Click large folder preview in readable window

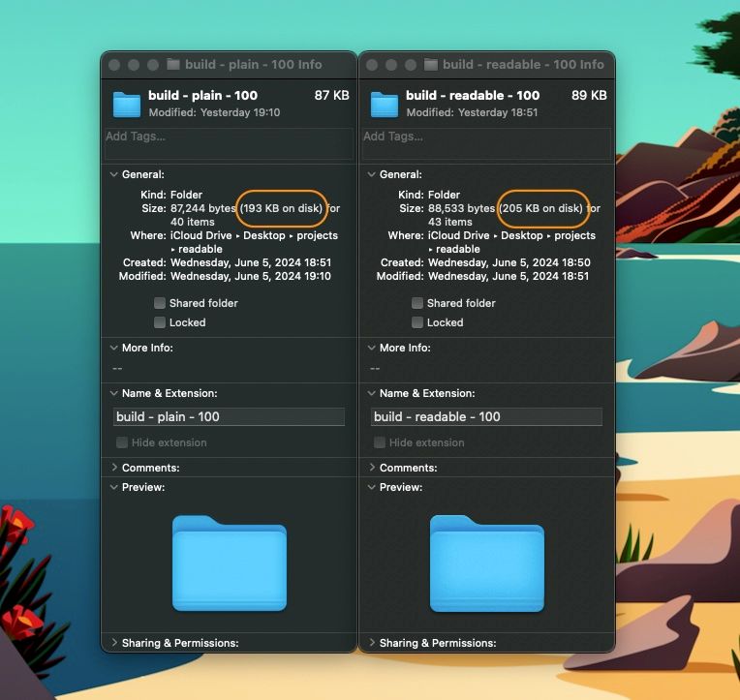(487, 563)
